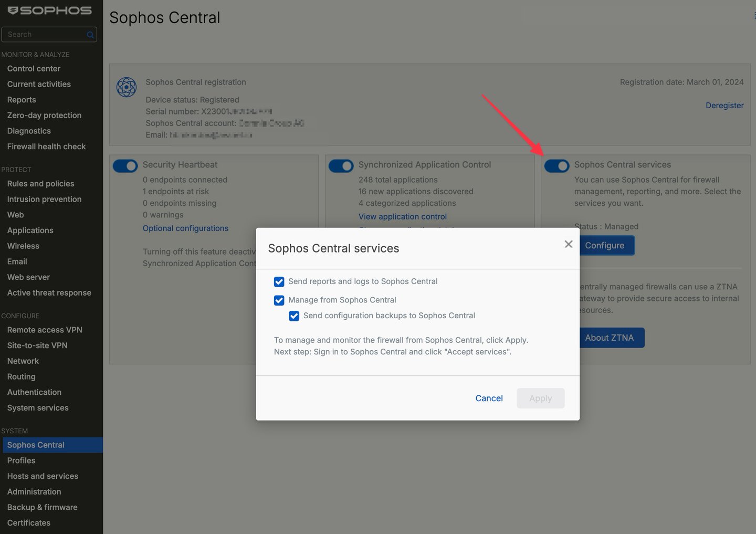Open Active threat response
The image size is (756, 534).
tap(49, 293)
